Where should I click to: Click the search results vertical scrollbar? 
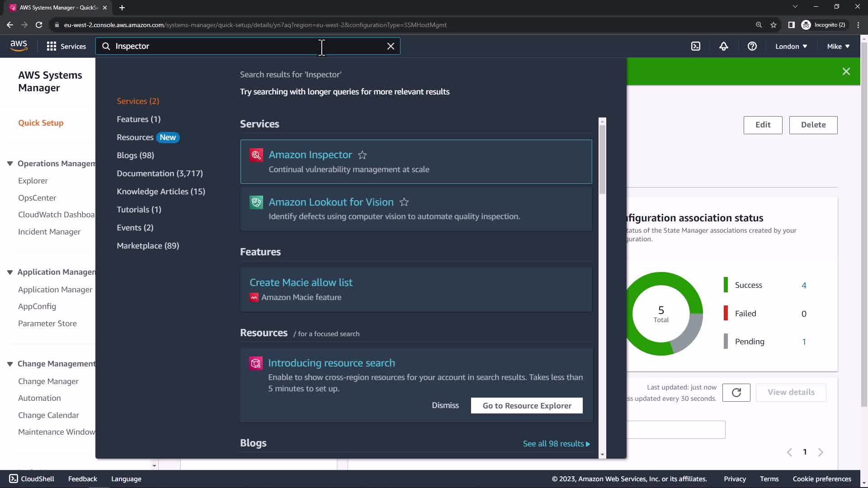pos(602,158)
